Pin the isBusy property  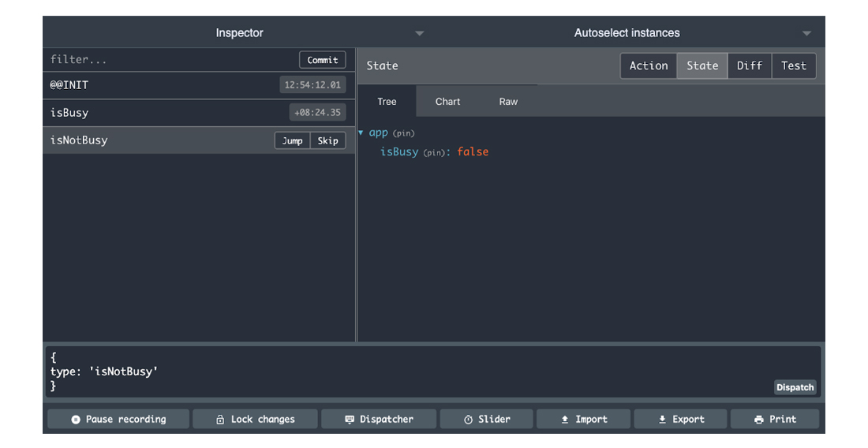coord(435,153)
